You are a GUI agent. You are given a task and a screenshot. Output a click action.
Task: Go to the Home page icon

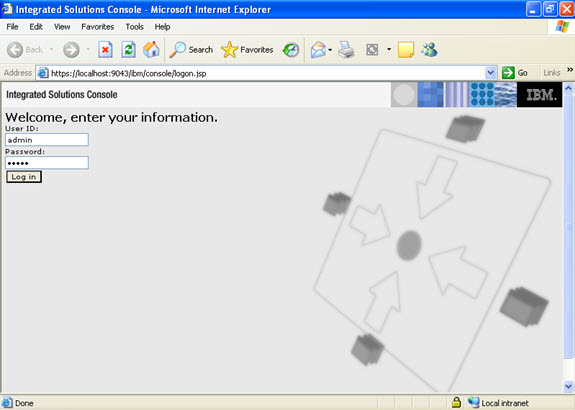click(x=151, y=50)
